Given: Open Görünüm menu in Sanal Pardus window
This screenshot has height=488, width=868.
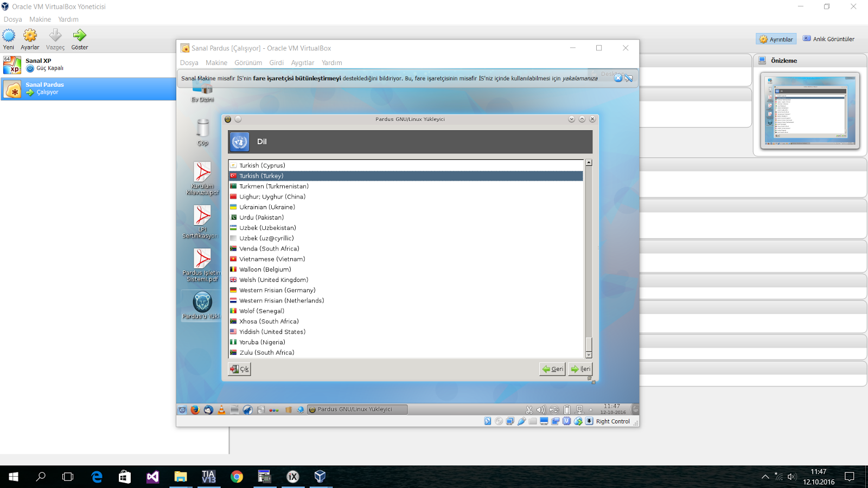Looking at the screenshot, I should (248, 63).
